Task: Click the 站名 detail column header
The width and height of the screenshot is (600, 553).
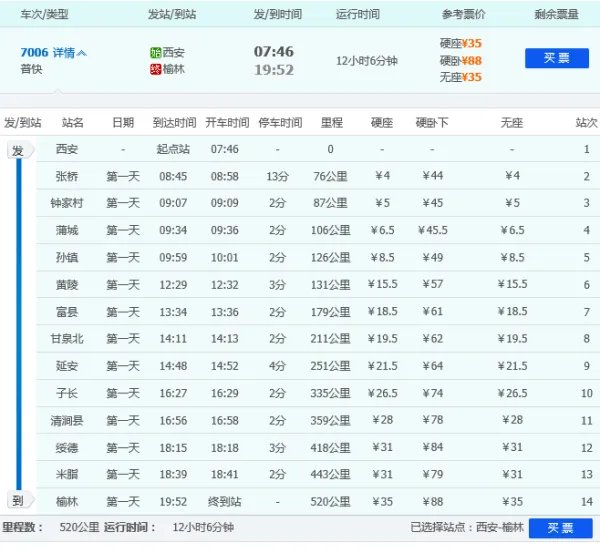Action: point(73,123)
